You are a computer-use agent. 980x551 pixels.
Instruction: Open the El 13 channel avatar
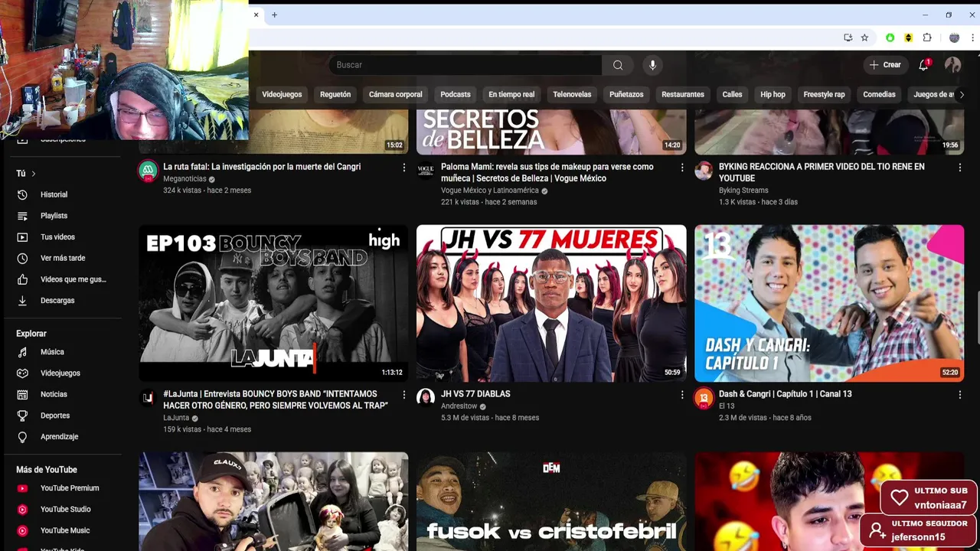704,398
